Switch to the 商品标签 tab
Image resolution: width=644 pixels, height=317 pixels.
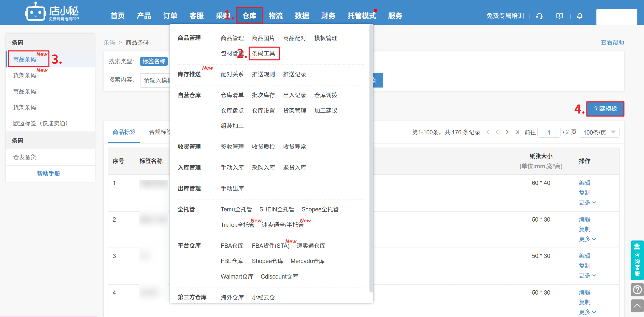pyautogui.click(x=124, y=132)
